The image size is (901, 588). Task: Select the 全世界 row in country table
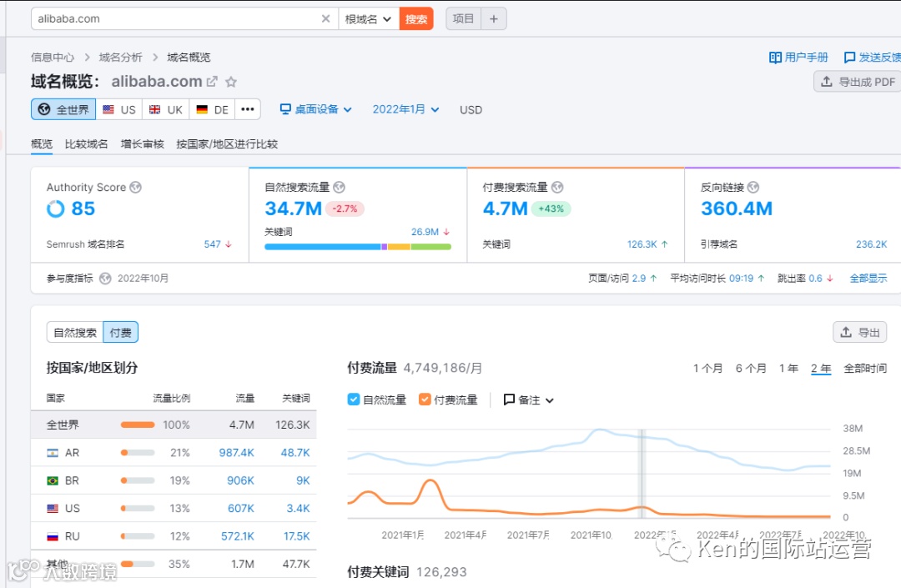pos(174,425)
